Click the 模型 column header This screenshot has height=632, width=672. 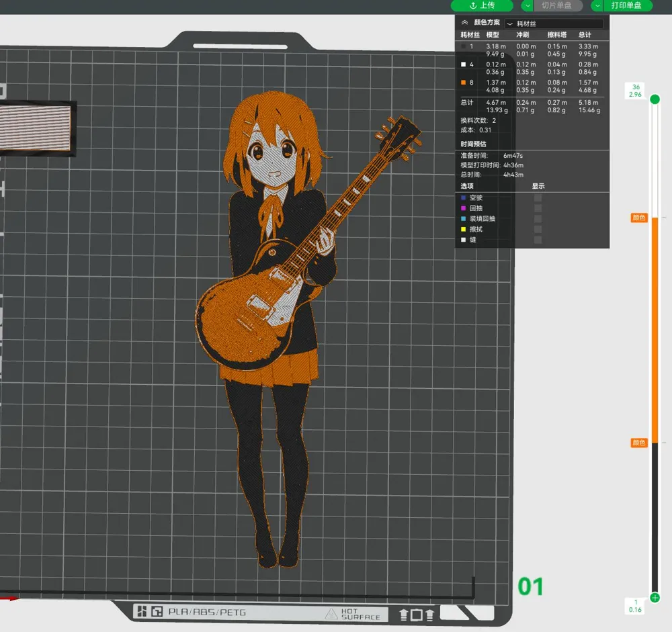pyautogui.click(x=493, y=35)
